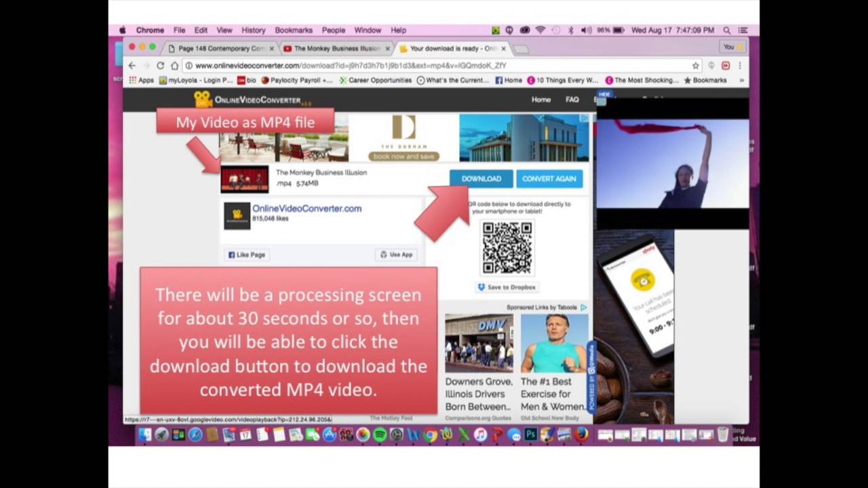Open Spotify in the Dock

coord(380,435)
